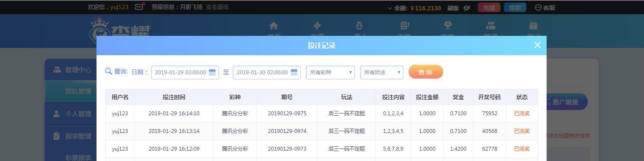Click the search magnifier 查询 icon
Screen dimensions: 644x161
pos(109,71)
